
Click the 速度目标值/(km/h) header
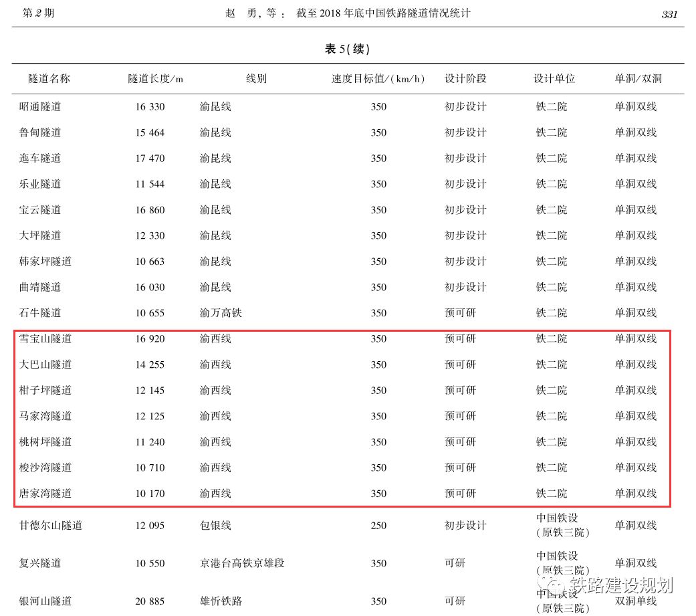(x=378, y=79)
